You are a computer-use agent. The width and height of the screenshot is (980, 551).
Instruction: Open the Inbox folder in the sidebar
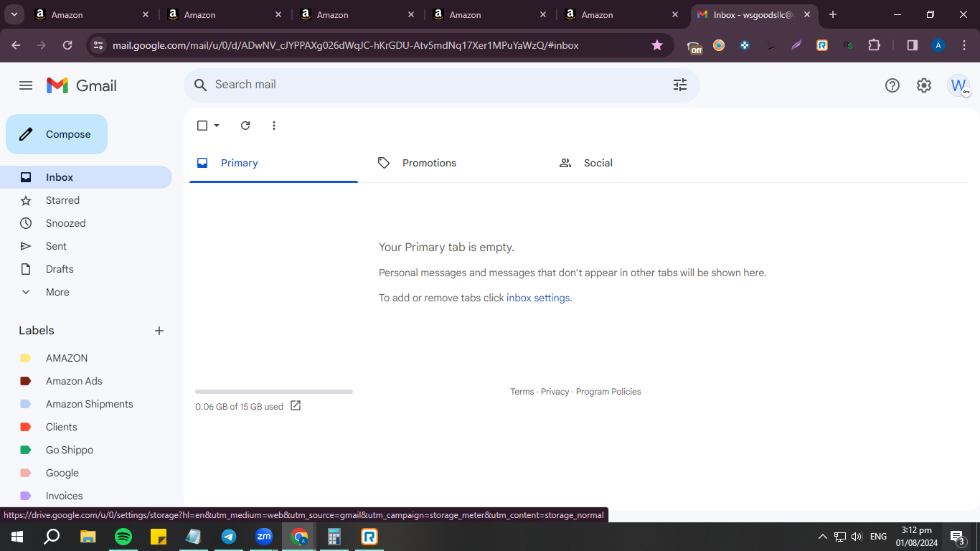[x=86, y=177]
